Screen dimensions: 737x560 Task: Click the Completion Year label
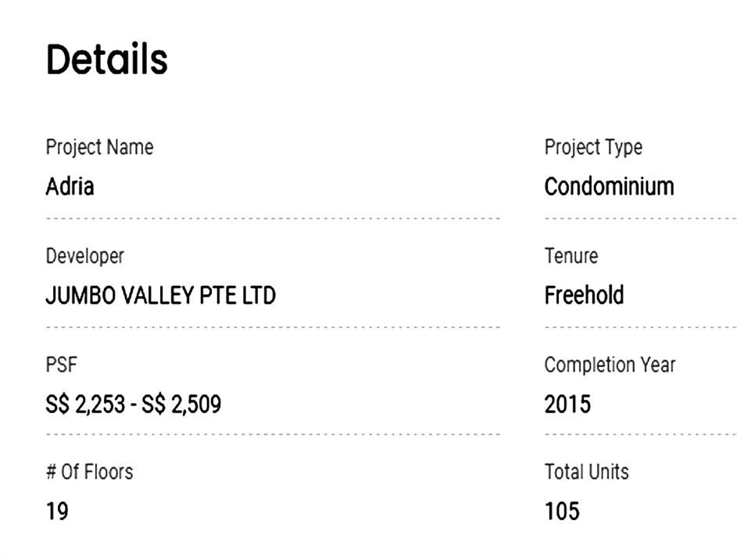click(610, 364)
